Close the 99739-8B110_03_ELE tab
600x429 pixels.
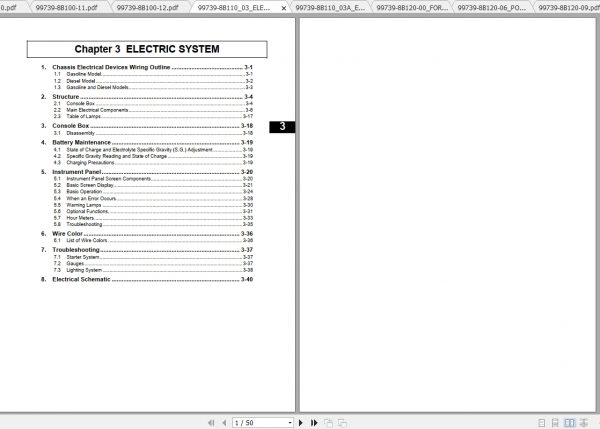pyautogui.click(x=284, y=8)
